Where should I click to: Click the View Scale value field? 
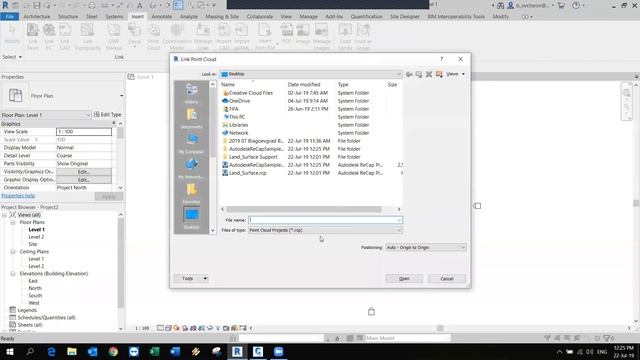84,132
